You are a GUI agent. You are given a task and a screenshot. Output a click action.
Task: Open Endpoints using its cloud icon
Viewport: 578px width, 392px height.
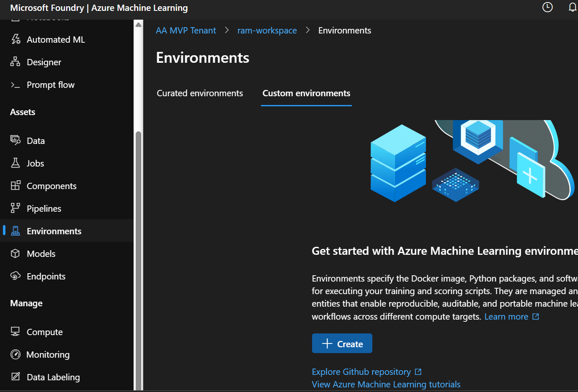pos(15,276)
